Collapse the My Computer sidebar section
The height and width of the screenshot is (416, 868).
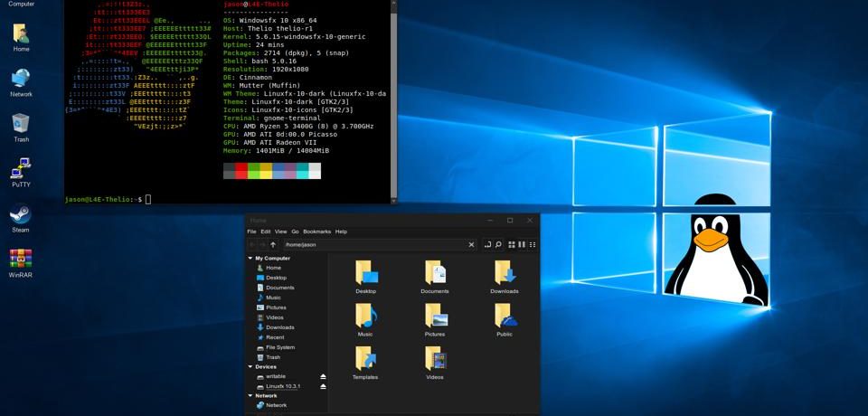(250, 259)
